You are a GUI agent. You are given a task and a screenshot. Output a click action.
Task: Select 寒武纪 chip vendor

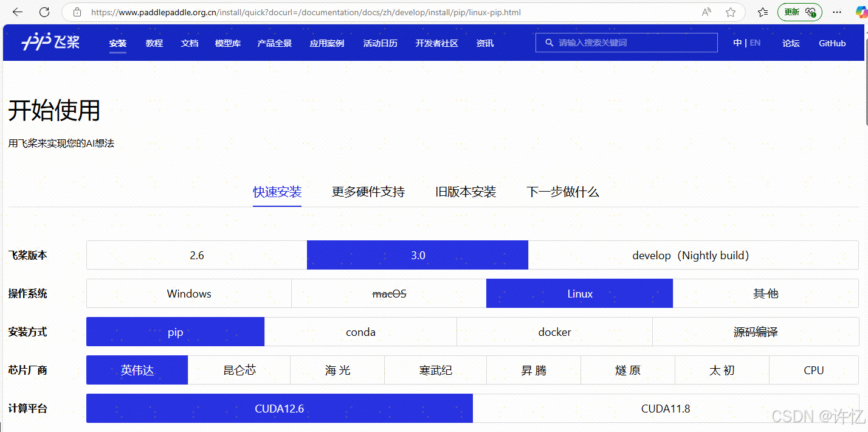click(x=435, y=370)
